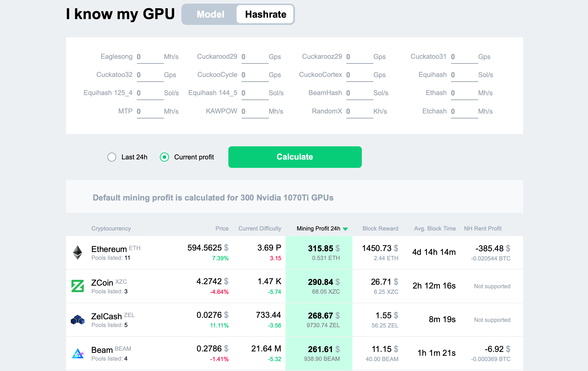
Task: Click the Mining Profit 24h sort arrow
Action: click(347, 228)
